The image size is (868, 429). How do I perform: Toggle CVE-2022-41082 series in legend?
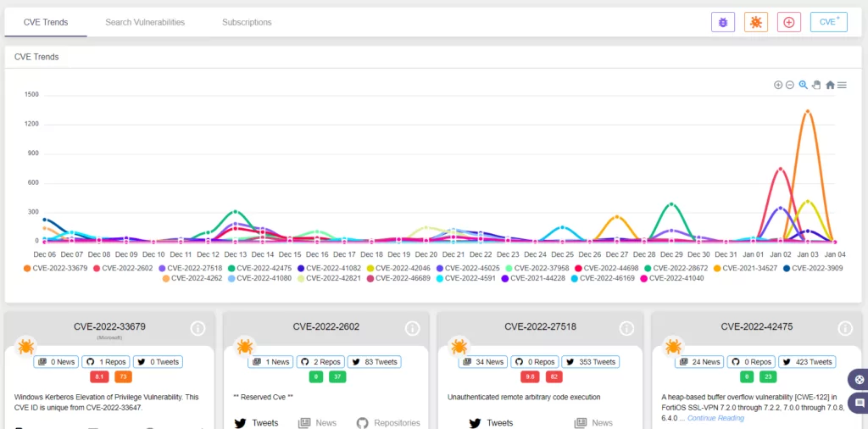tap(330, 268)
